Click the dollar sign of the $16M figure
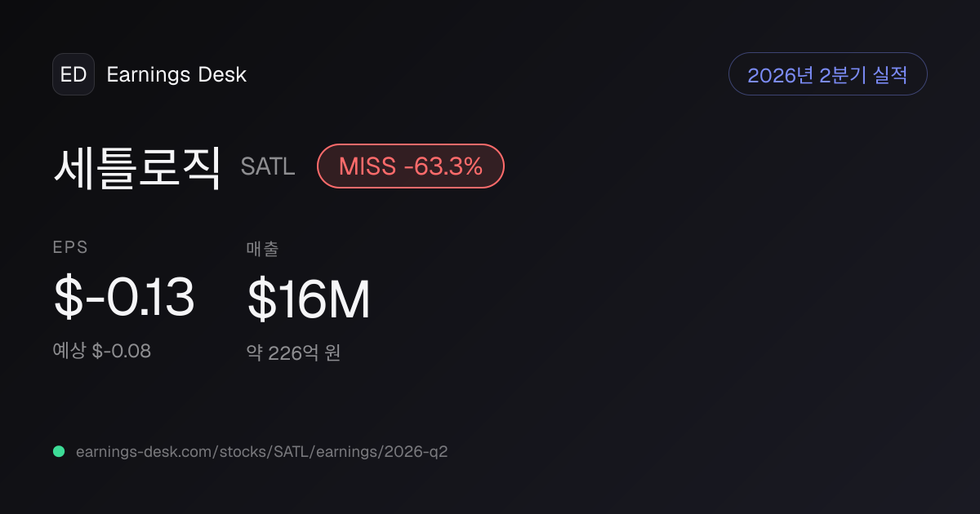980x514 pixels. pos(261,299)
